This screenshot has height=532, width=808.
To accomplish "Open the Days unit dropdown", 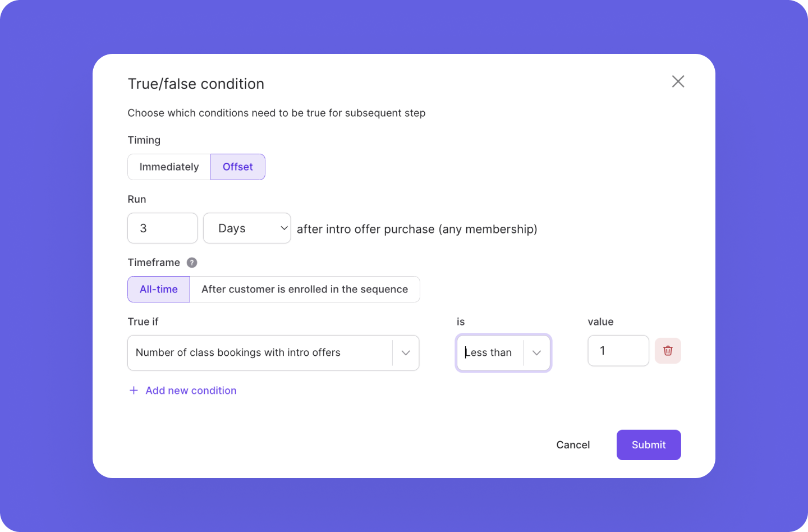I will click(x=247, y=228).
